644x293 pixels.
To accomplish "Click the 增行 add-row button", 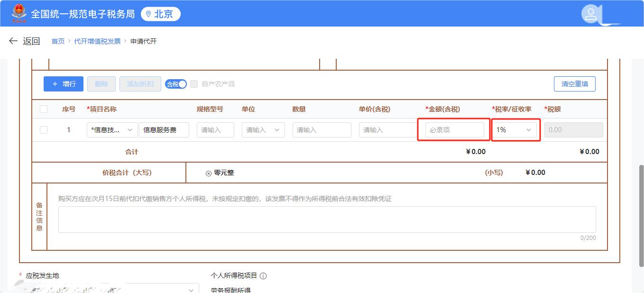I will pyautogui.click(x=64, y=84).
